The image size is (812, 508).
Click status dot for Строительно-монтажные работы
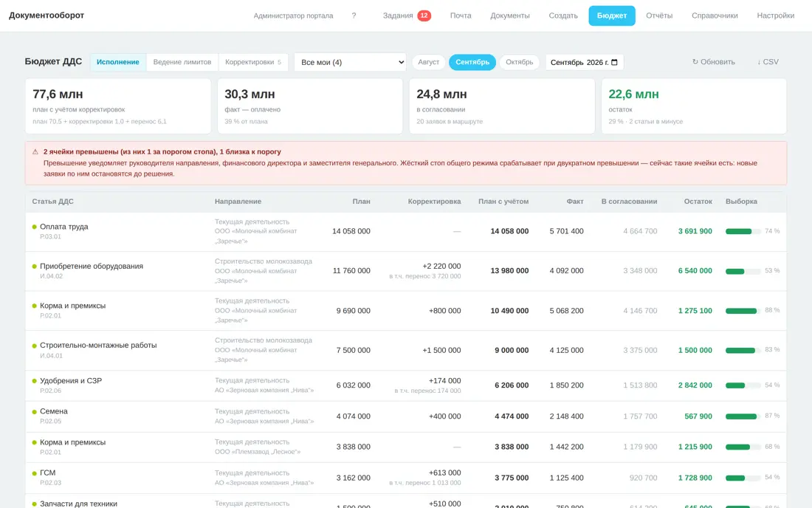coord(34,346)
